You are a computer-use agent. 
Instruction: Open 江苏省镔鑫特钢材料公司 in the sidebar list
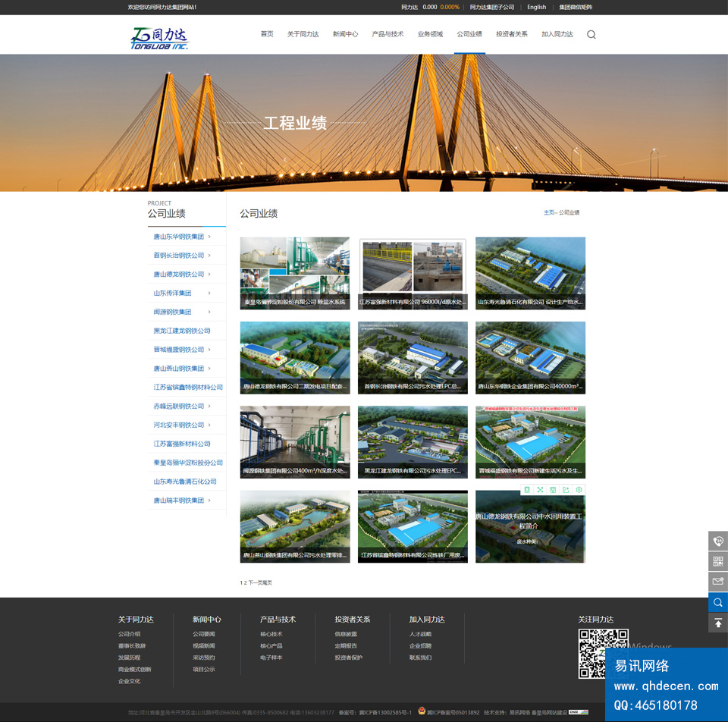(188, 388)
